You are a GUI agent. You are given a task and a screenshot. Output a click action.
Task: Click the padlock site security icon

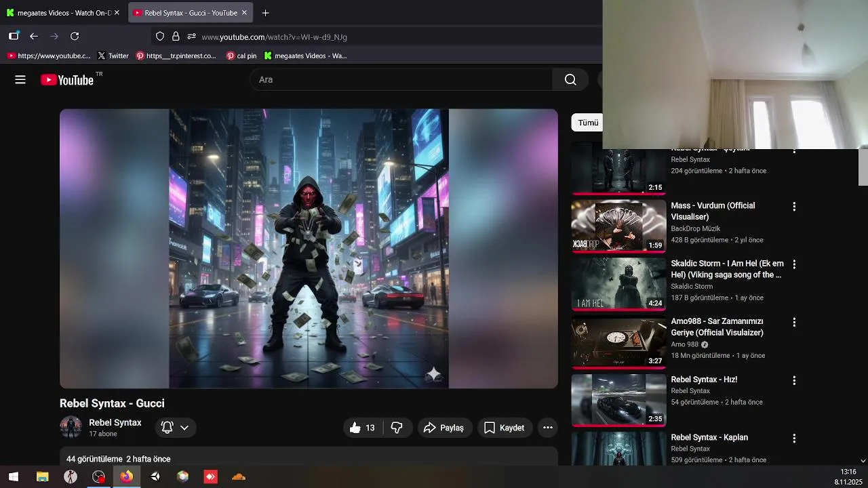coord(176,37)
